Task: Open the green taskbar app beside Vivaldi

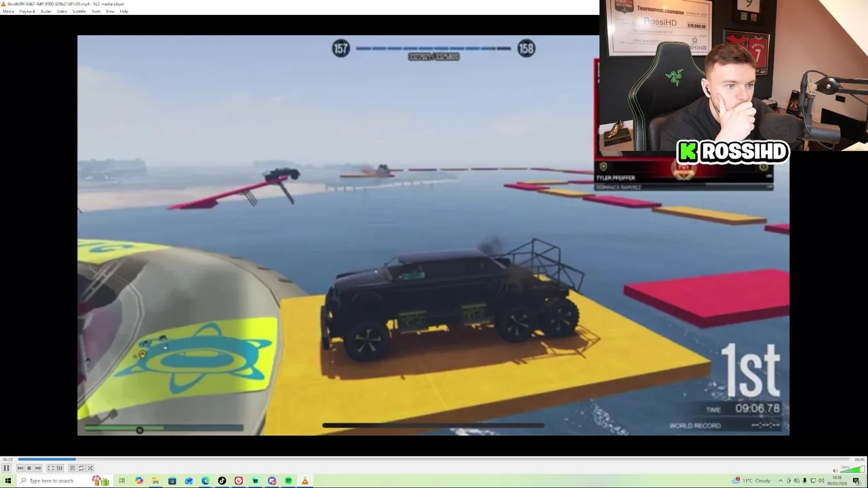Action: [x=255, y=481]
